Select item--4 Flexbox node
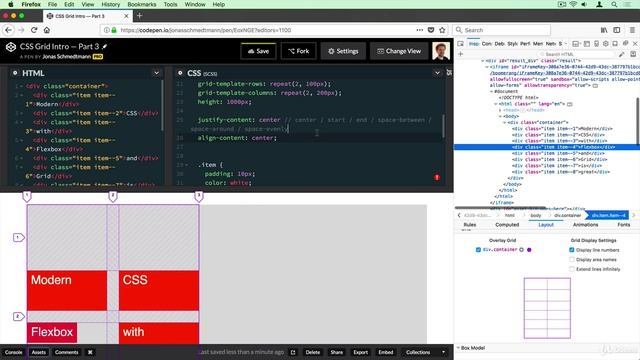 547,147
